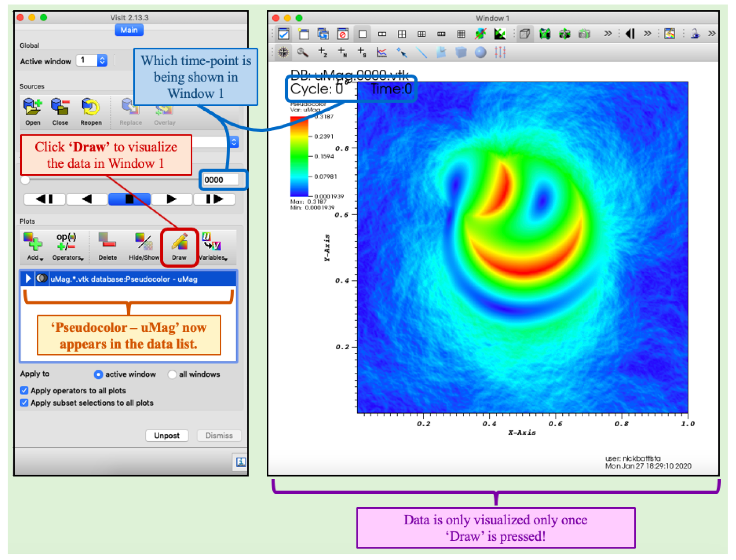This screenshot has width=736, height=560.
Task: Expand the uMag Pseudocolor plot entry
Action: coord(28,278)
